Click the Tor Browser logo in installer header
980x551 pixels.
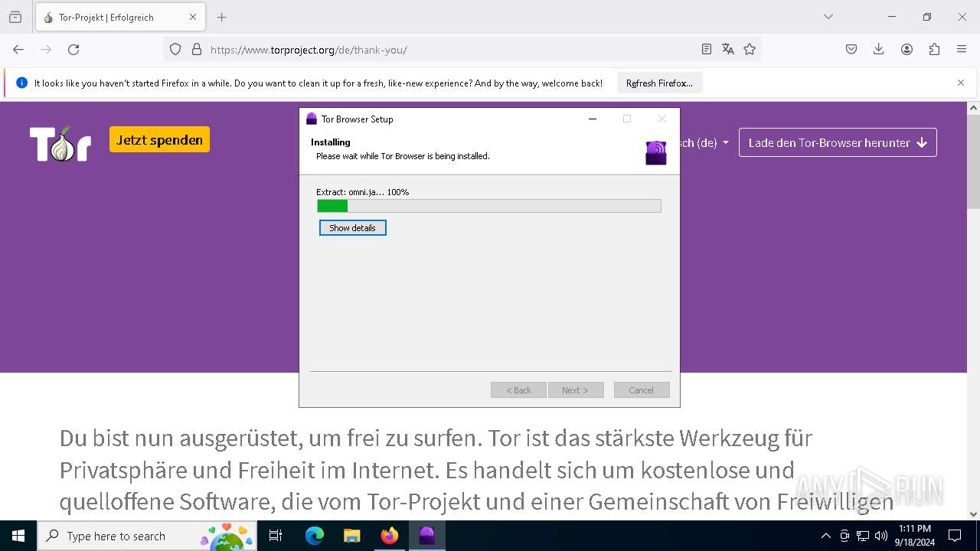click(656, 152)
